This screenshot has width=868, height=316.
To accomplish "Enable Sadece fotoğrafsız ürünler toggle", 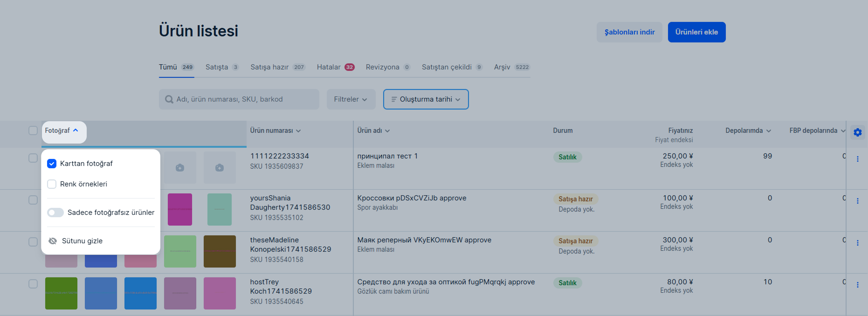I will [x=55, y=213].
